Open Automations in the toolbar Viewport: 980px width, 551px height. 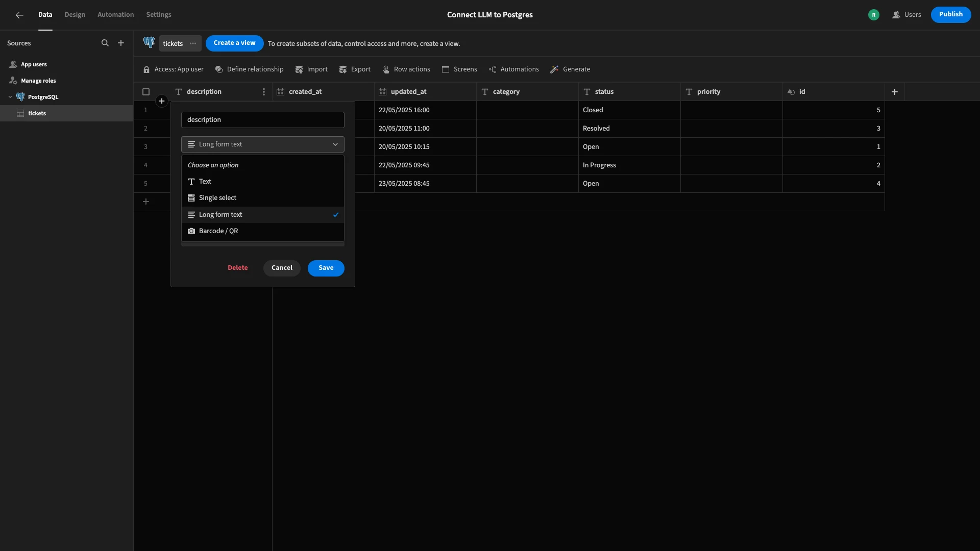(x=513, y=69)
